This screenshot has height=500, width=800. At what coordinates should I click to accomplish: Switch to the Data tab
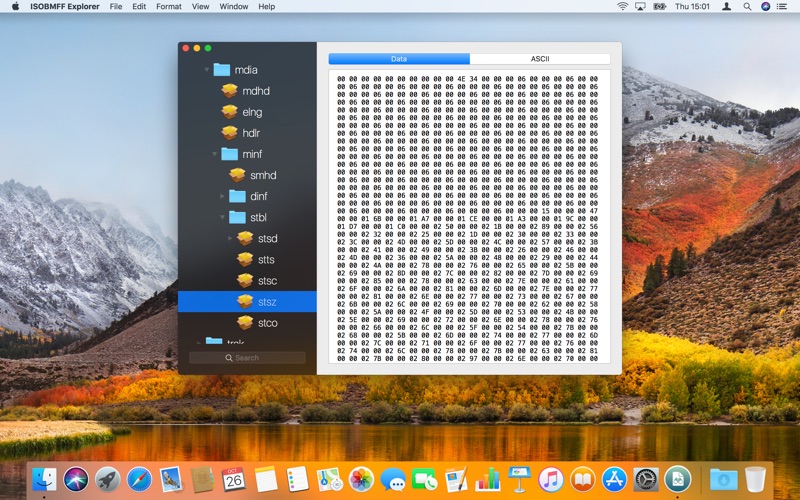point(399,59)
